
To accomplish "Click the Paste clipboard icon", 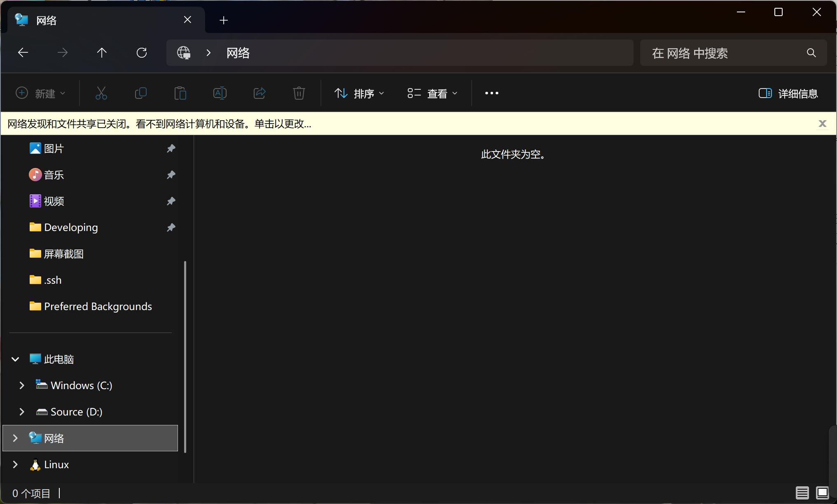I will click(x=180, y=93).
